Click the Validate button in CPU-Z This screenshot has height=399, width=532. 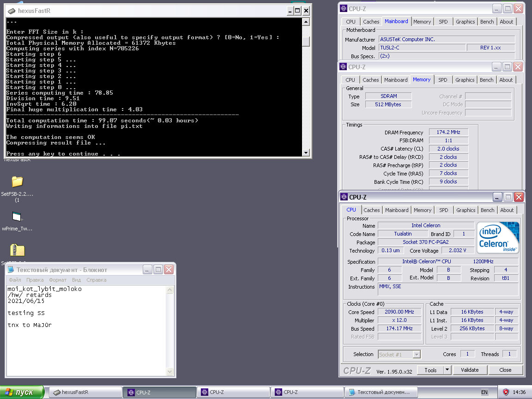click(470, 370)
